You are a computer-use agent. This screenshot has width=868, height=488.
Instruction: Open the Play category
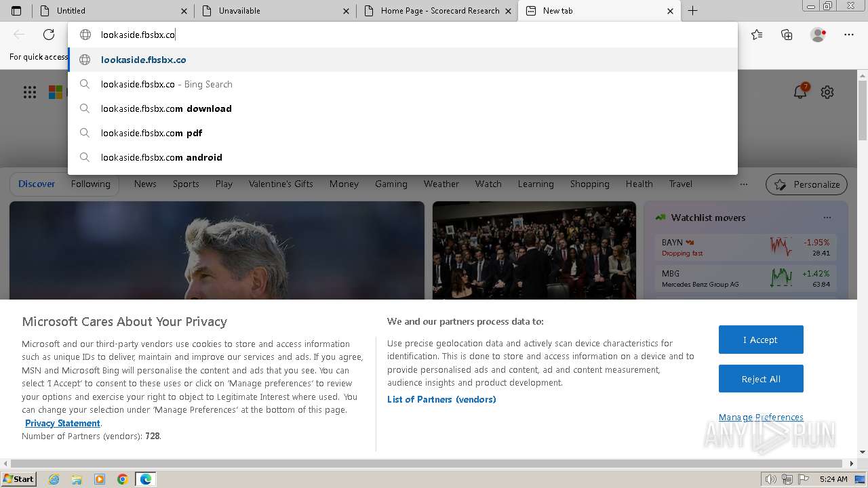[224, 184]
